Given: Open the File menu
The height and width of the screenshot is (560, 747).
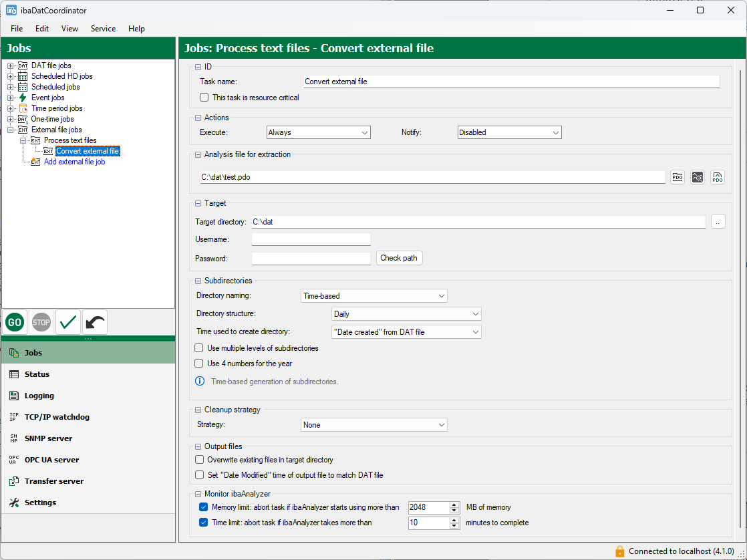Looking at the screenshot, I should (x=17, y=29).
